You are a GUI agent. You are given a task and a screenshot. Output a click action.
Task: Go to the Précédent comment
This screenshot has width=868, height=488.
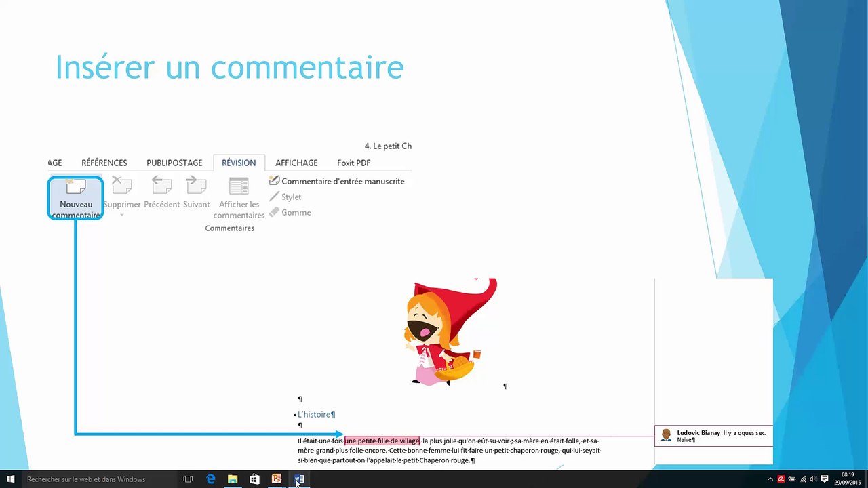161,192
